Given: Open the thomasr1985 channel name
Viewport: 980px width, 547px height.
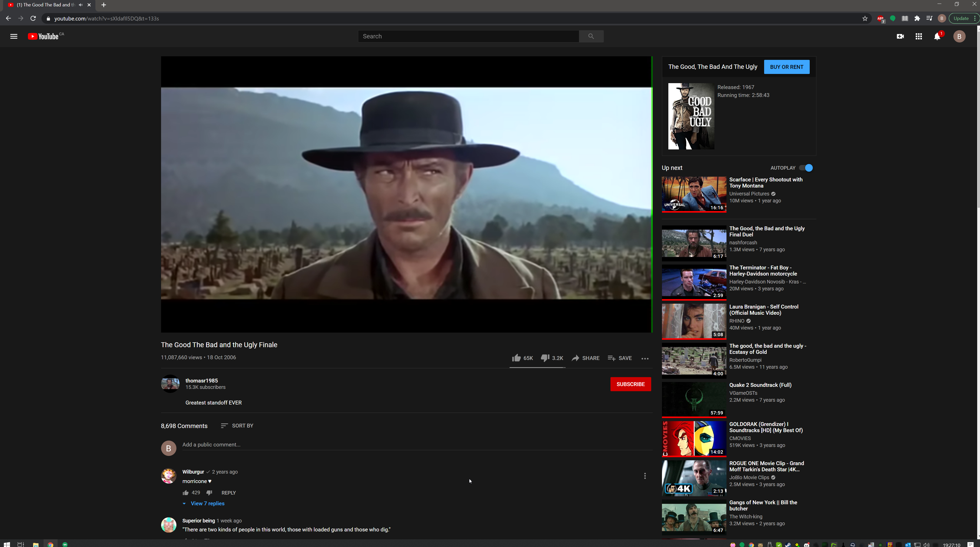Looking at the screenshot, I should click(201, 380).
